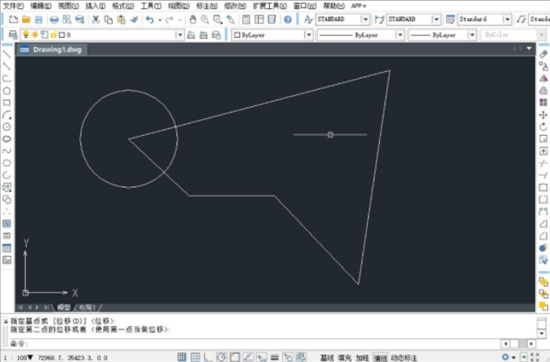Select the Line tool in the left toolbar
Image resolution: width=550 pixels, height=362 pixels.
click(7, 54)
